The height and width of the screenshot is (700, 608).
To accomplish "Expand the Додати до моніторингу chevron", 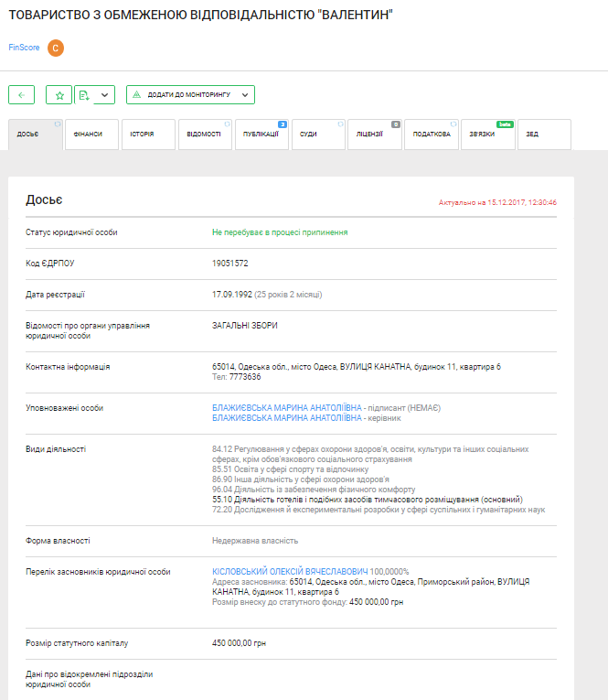I will tap(245, 94).
